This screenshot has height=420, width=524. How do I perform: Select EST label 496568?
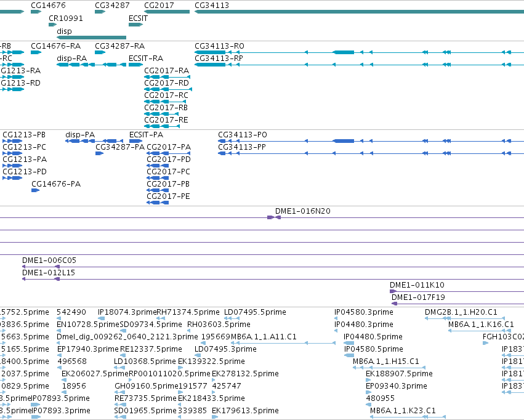tap(72, 361)
